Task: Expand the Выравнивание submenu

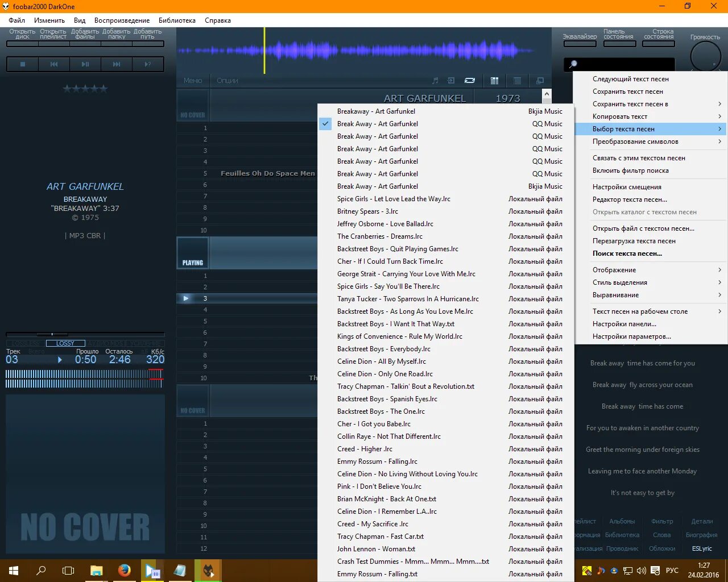Action: [651, 295]
